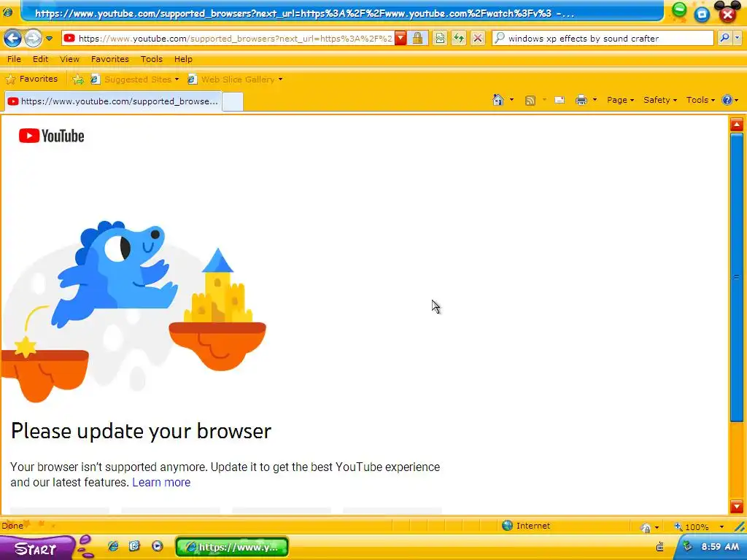Run search with the magnifier button
The height and width of the screenshot is (560, 747).
pyautogui.click(x=724, y=38)
